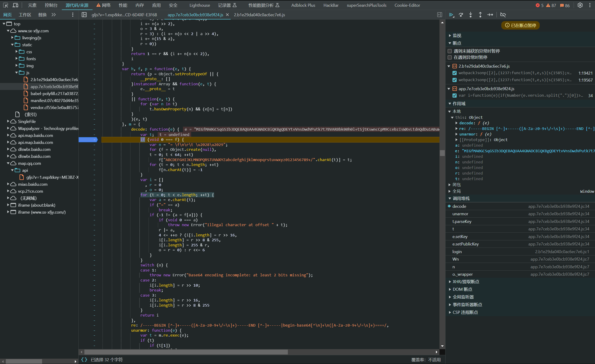Expand the css folder
Screen dimensions: 595x364
(17, 52)
